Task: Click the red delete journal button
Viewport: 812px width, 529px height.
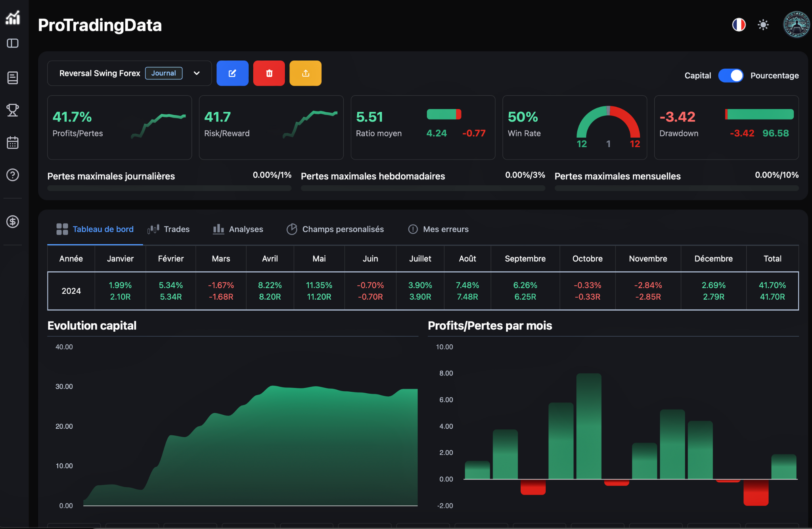Action: point(269,73)
